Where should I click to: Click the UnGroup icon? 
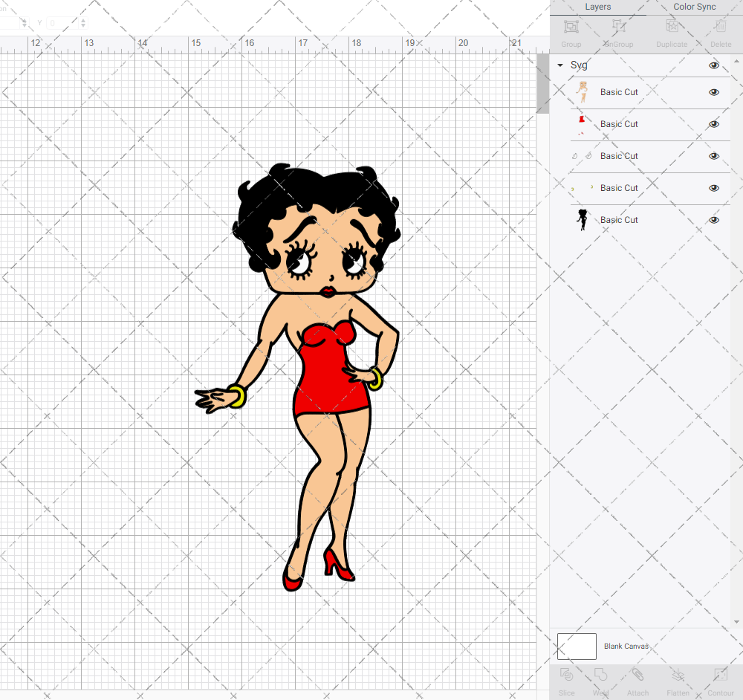pyautogui.click(x=618, y=27)
